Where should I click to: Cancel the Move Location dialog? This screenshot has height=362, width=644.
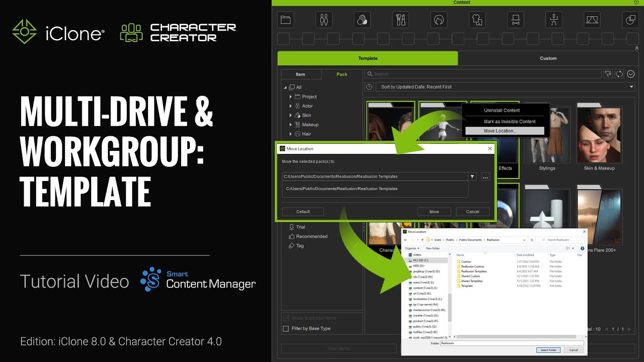pos(472,212)
